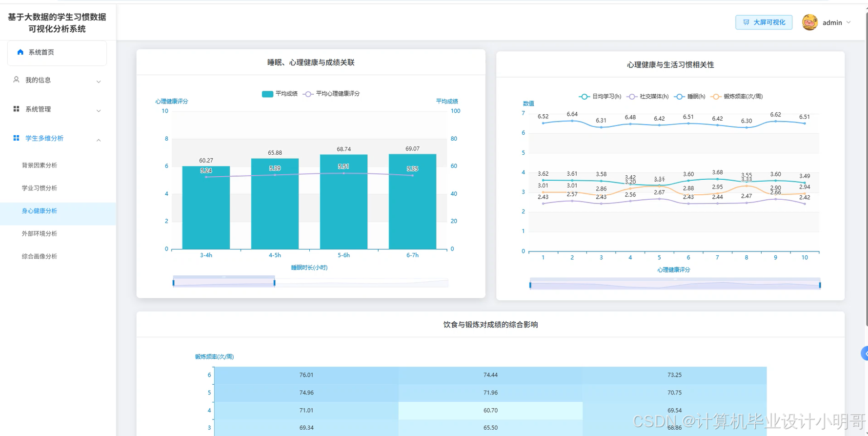
Task: Click heatmap cell 76.01
Action: [x=306, y=375]
